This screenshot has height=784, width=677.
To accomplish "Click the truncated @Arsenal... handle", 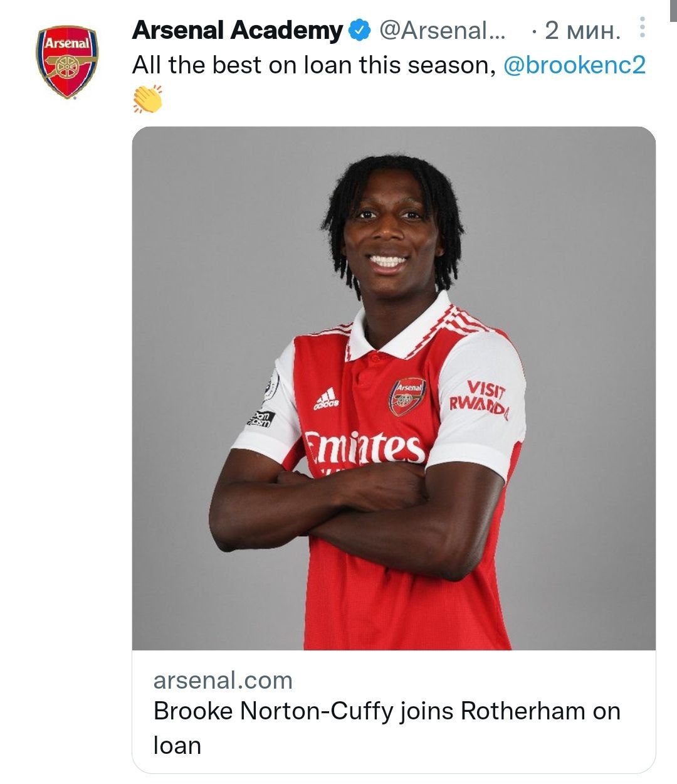I will pyautogui.click(x=443, y=30).
